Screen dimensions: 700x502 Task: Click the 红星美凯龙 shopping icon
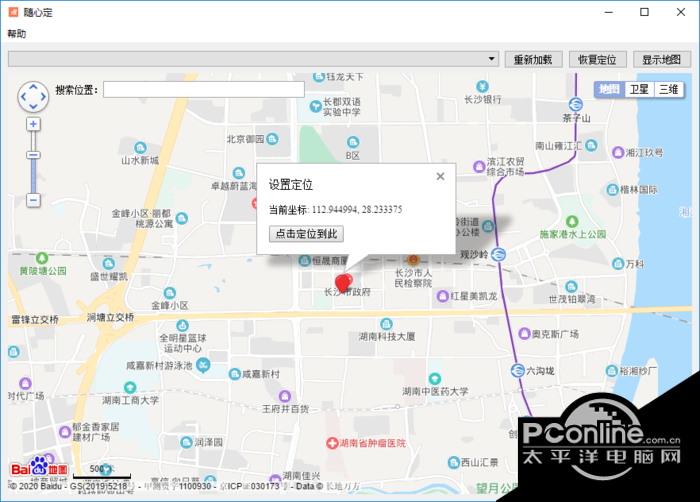coord(442,296)
